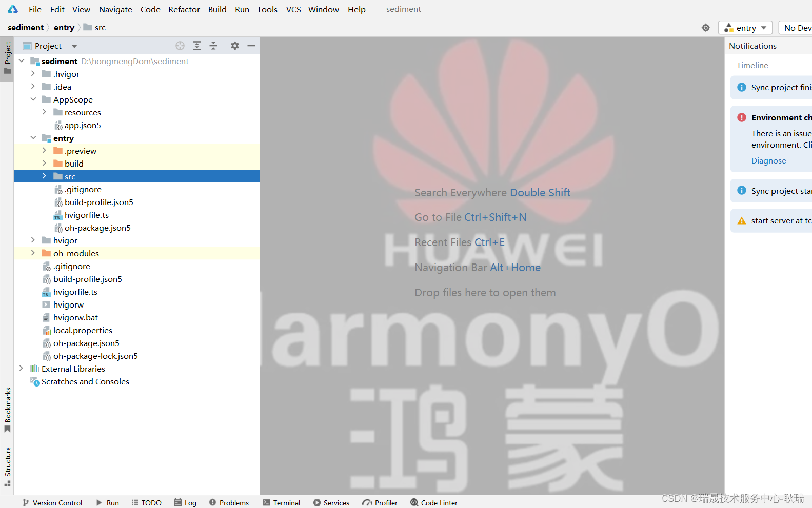Image resolution: width=812 pixels, height=508 pixels.
Task: Open build-profile.json5 under entry
Action: tap(94, 202)
